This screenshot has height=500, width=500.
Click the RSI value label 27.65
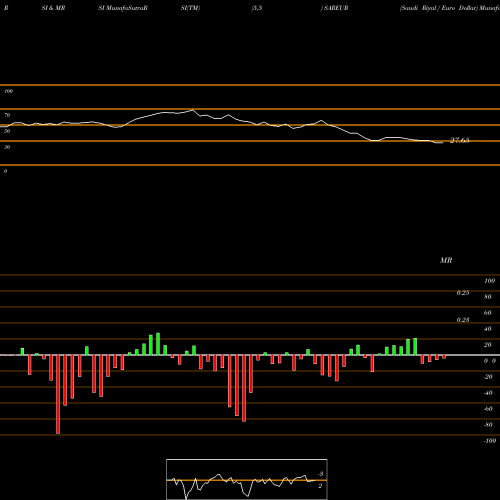pyautogui.click(x=460, y=140)
